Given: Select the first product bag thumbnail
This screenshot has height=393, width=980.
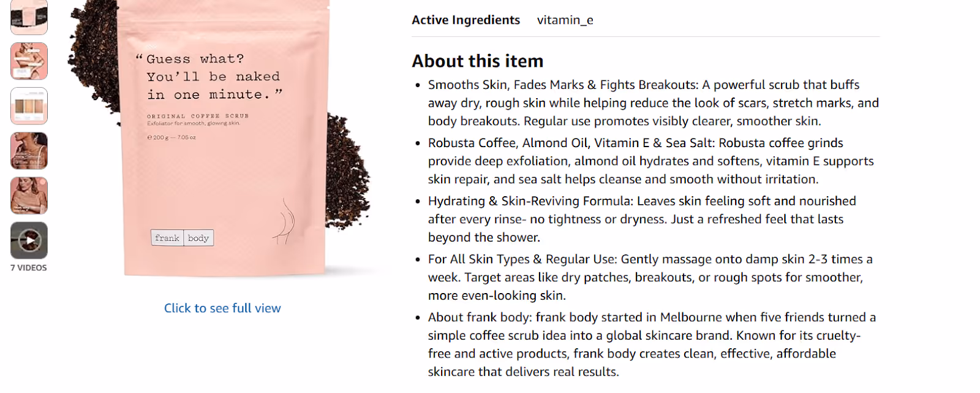Looking at the screenshot, I should point(28,17).
